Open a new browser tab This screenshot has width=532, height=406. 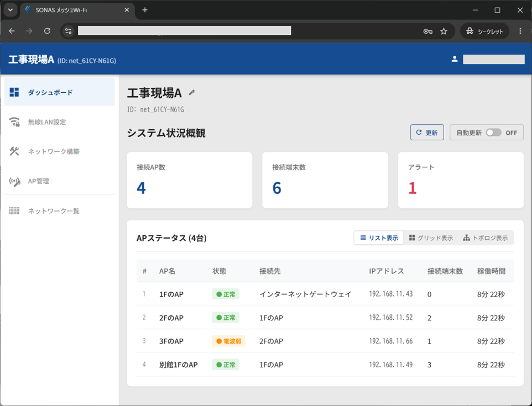tap(145, 10)
